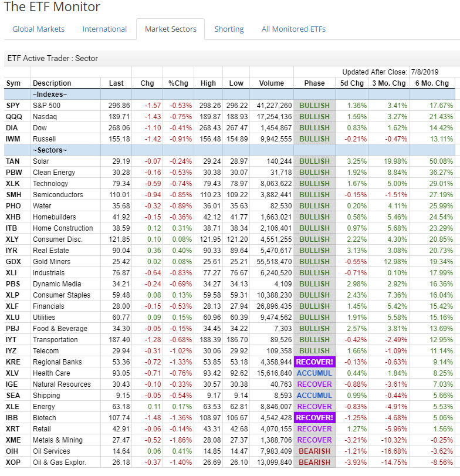Click the RECOVER phase for Retail
Screen dimensions: 460x476
(314, 429)
